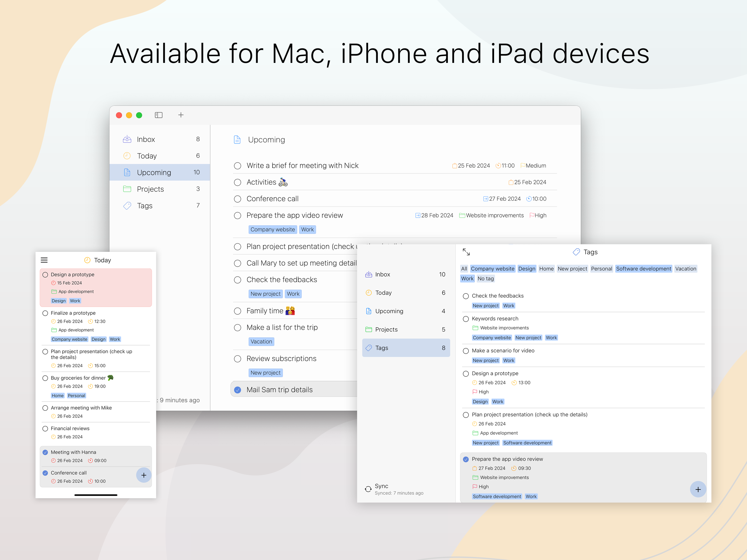Click 'New project' tag under Review subscriptions
This screenshot has height=560, width=747.
[x=265, y=372]
